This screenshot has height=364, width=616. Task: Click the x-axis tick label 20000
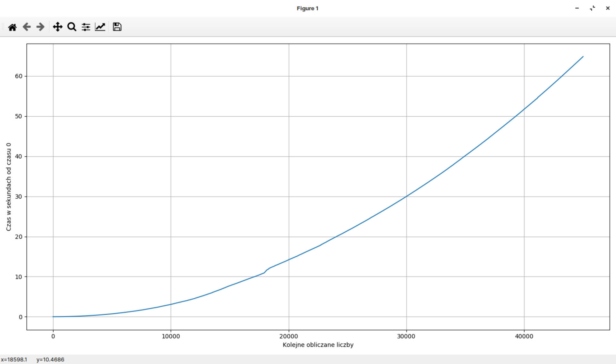pos(288,336)
